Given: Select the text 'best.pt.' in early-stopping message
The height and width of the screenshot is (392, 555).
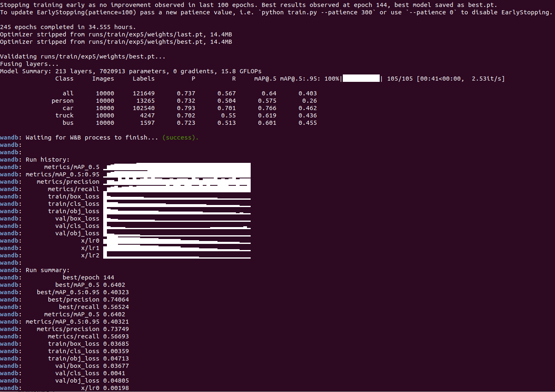Looking at the screenshot, I should [x=483, y=5].
